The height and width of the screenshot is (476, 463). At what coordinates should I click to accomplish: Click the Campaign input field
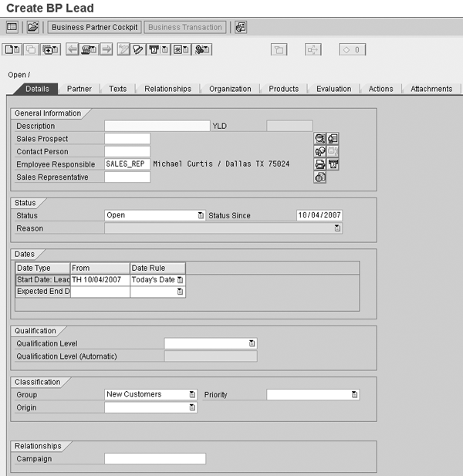coord(155,459)
